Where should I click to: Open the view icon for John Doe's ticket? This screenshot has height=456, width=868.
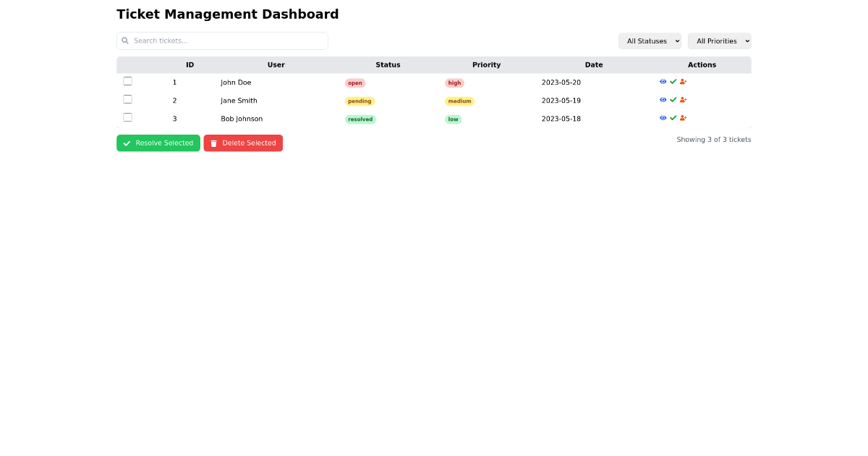click(663, 81)
